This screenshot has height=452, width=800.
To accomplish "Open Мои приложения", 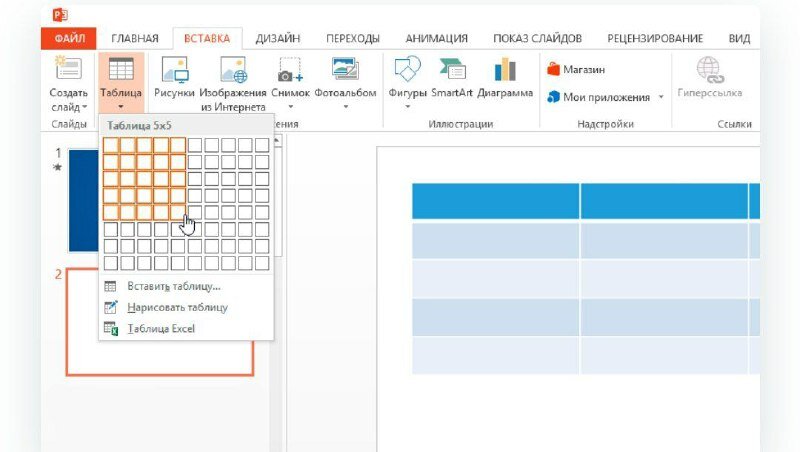I will coord(598,97).
